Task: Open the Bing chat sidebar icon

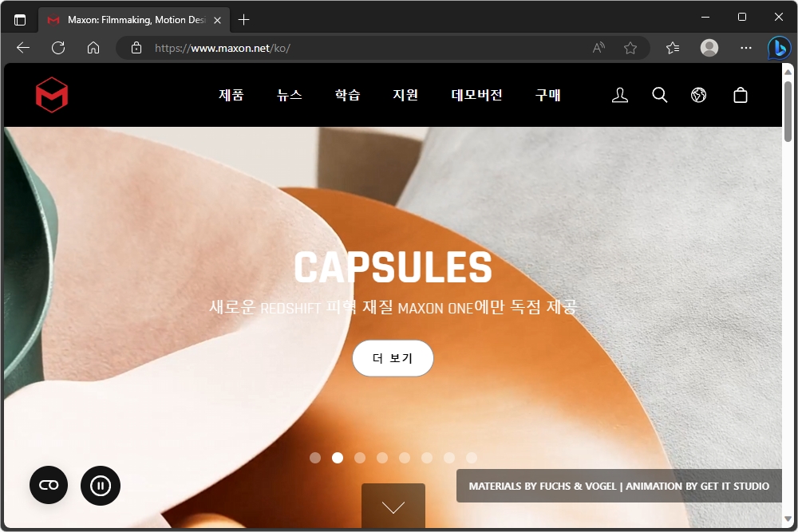Action: click(x=779, y=49)
